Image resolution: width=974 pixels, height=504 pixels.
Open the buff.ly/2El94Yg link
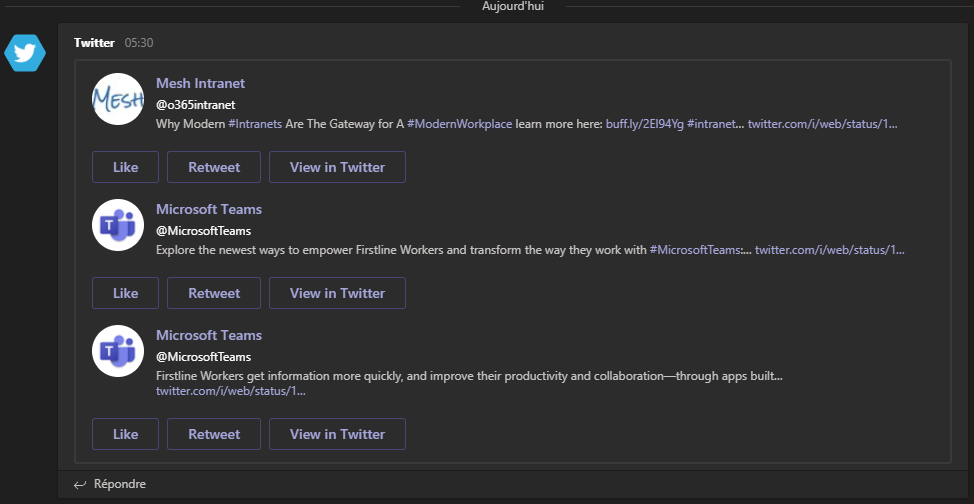coord(645,124)
